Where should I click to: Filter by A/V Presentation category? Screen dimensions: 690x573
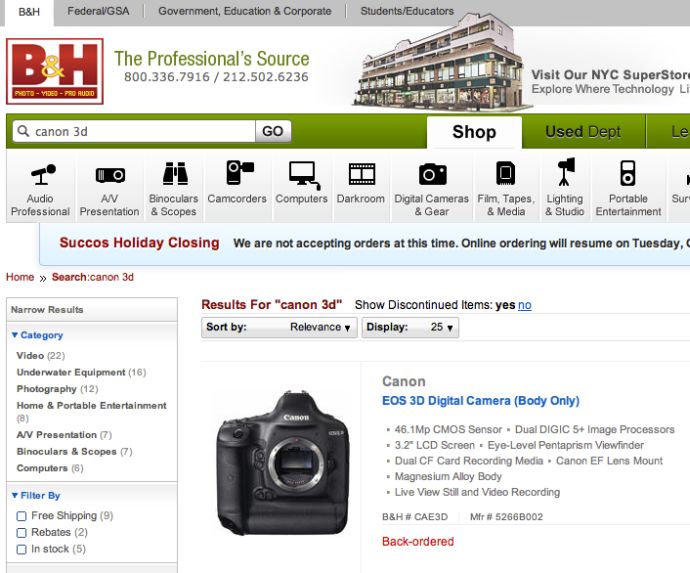click(x=64, y=435)
